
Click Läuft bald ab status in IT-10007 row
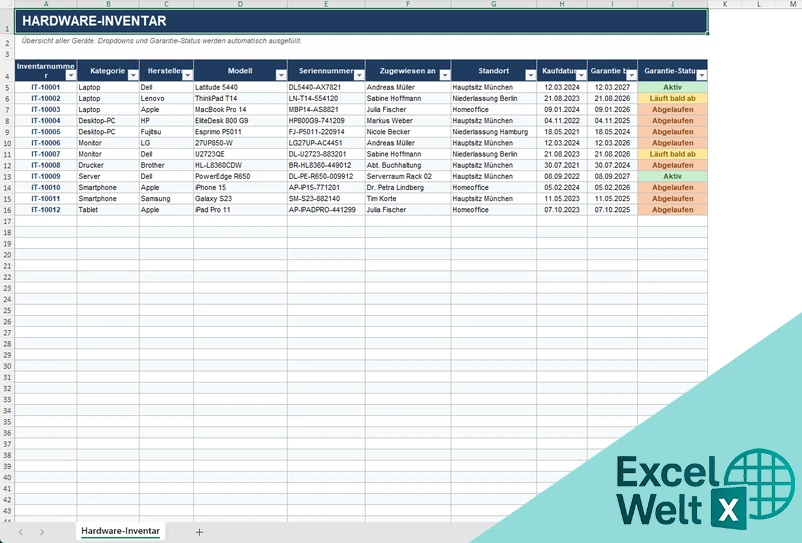tap(673, 154)
